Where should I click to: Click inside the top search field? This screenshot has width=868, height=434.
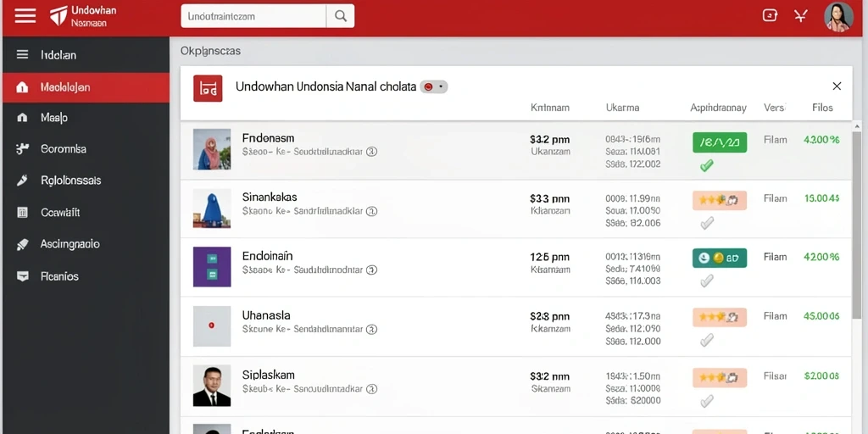click(253, 17)
